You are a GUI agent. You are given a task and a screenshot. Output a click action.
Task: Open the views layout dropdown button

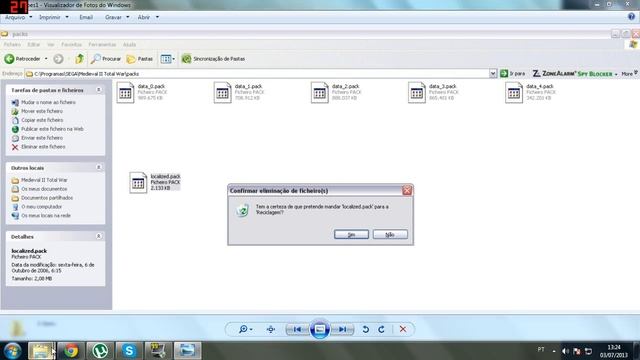tap(167, 59)
